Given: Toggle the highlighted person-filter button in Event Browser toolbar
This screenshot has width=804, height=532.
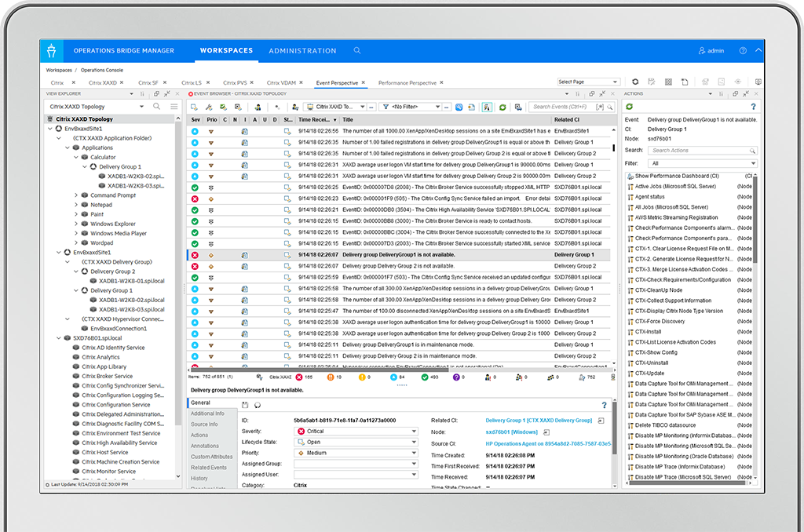Looking at the screenshot, I should [487, 107].
